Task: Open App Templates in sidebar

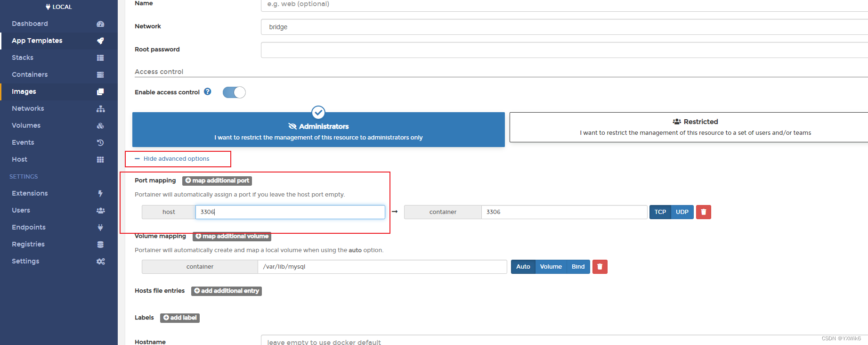Action: point(59,41)
